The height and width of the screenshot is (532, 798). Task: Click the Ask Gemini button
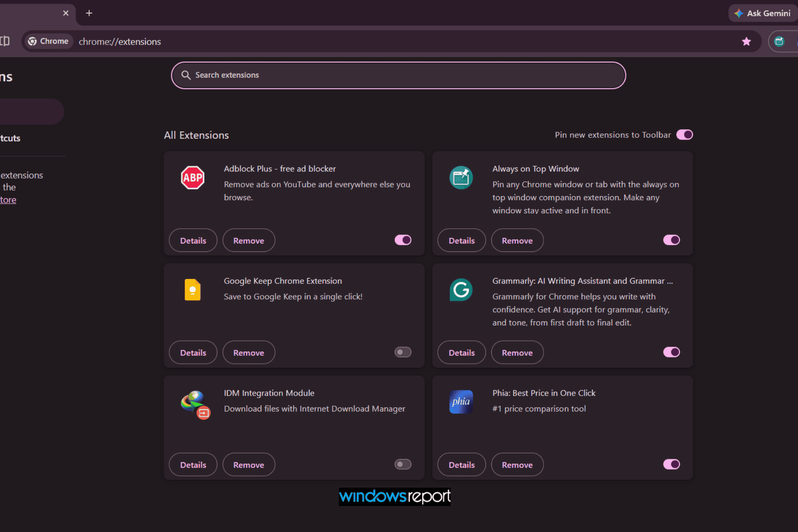coord(763,14)
